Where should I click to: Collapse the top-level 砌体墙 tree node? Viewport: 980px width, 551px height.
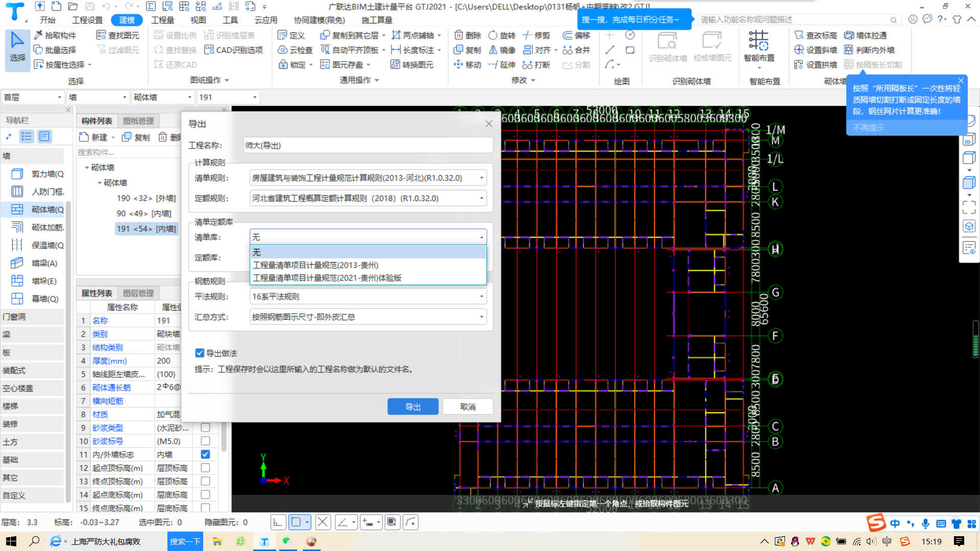87,168
